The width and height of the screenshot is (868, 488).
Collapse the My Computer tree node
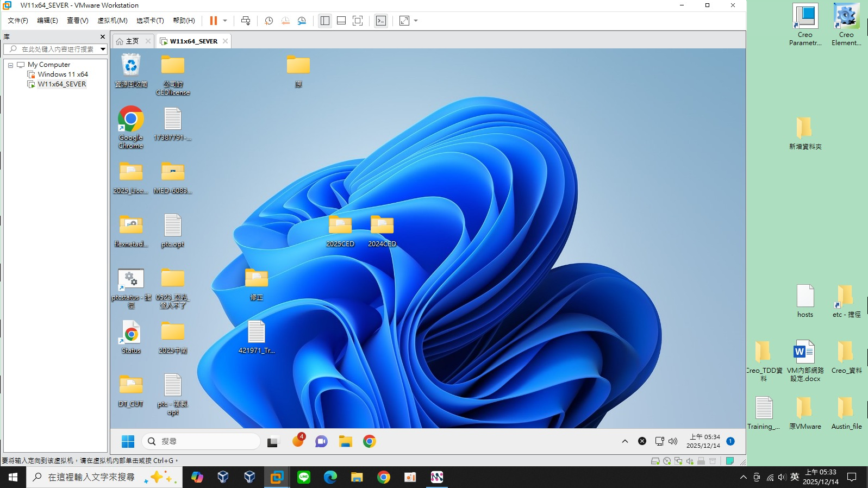[10, 65]
